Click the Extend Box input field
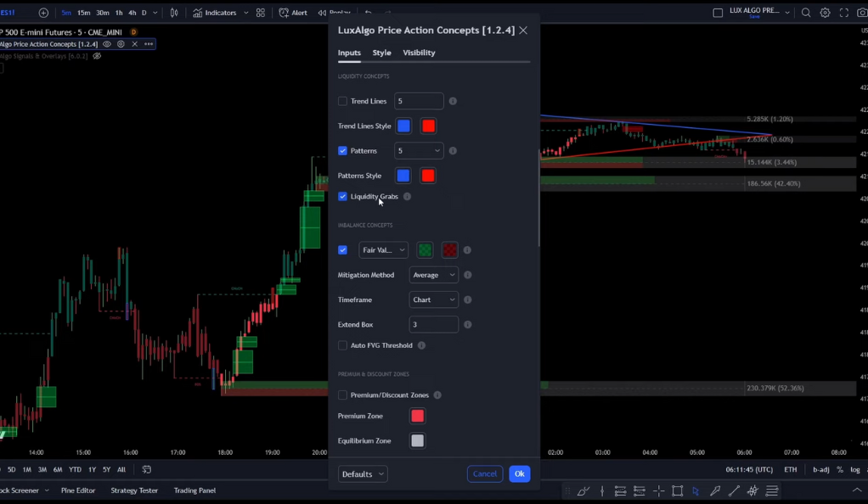The height and width of the screenshot is (504, 868). 433,323
